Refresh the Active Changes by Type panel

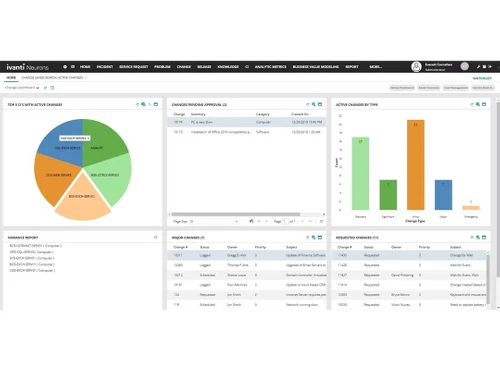click(x=472, y=104)
